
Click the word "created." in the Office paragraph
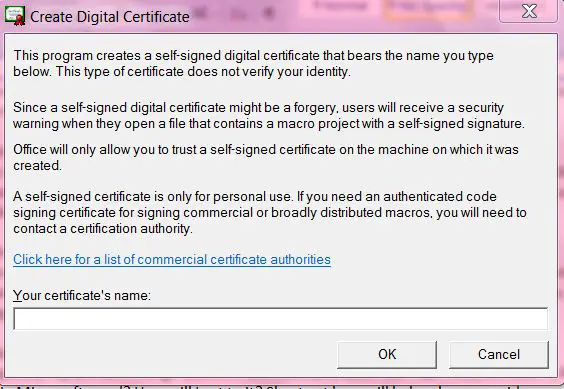(x=37, y=166)
